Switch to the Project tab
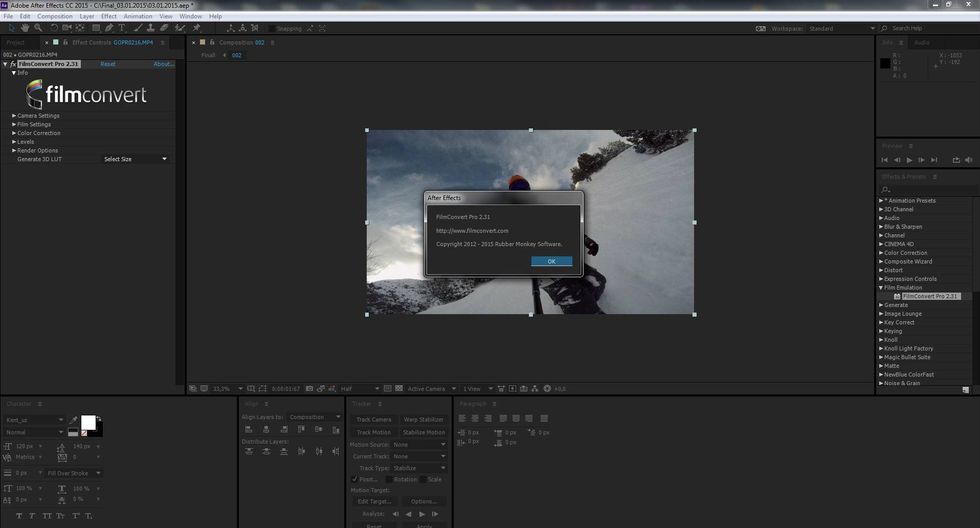 click(15, 42)
